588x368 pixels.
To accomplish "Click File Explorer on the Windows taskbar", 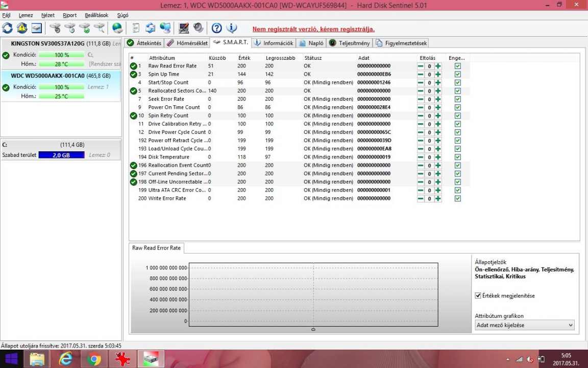I will [x=37, y=359].
